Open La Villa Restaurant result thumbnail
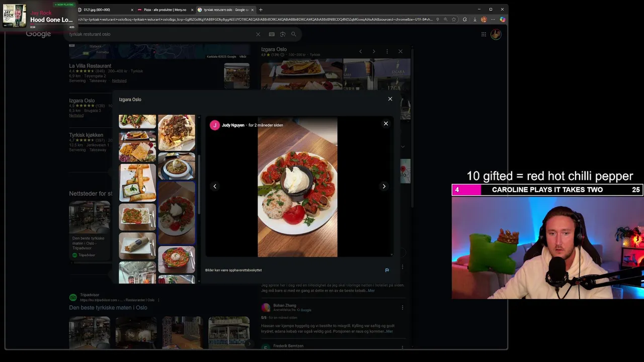The height and width of the screenshot is (362, 644). 236,75
